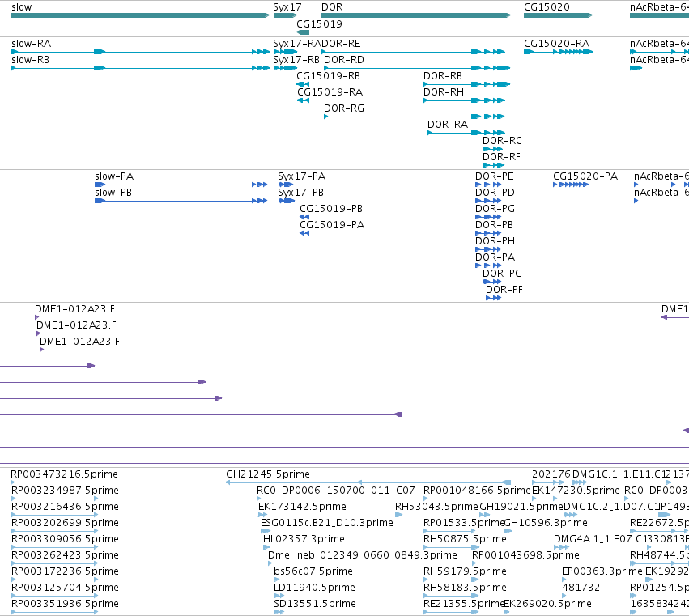Select the LD11940.5prime EST
Image resolution: width=689 pixels, height=616 pixels.
(279, 596)
